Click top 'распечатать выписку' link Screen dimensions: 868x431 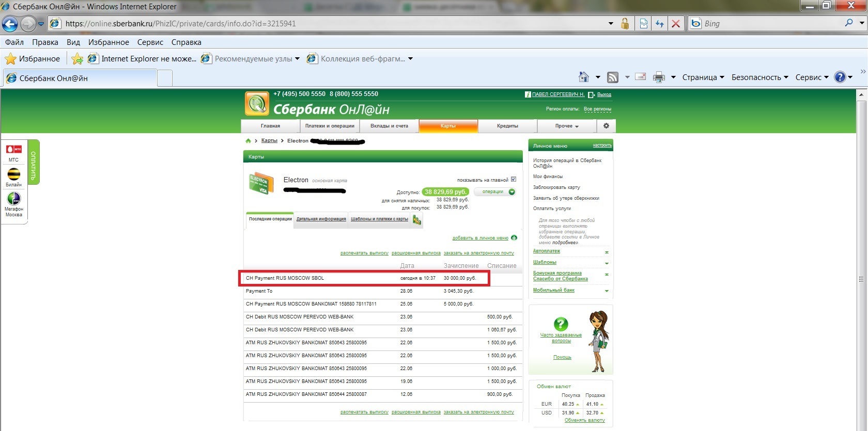364,253
